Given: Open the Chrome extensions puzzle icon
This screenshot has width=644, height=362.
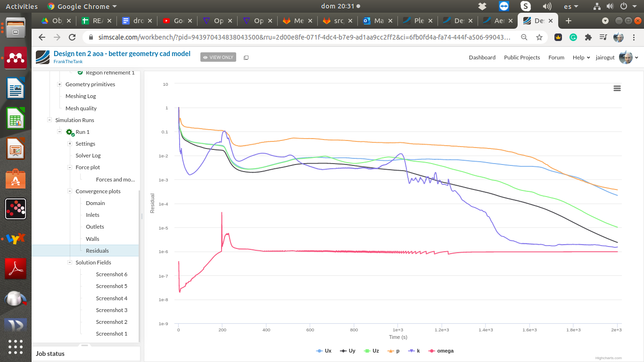Looking at the screenshot, I should (588, 37).
